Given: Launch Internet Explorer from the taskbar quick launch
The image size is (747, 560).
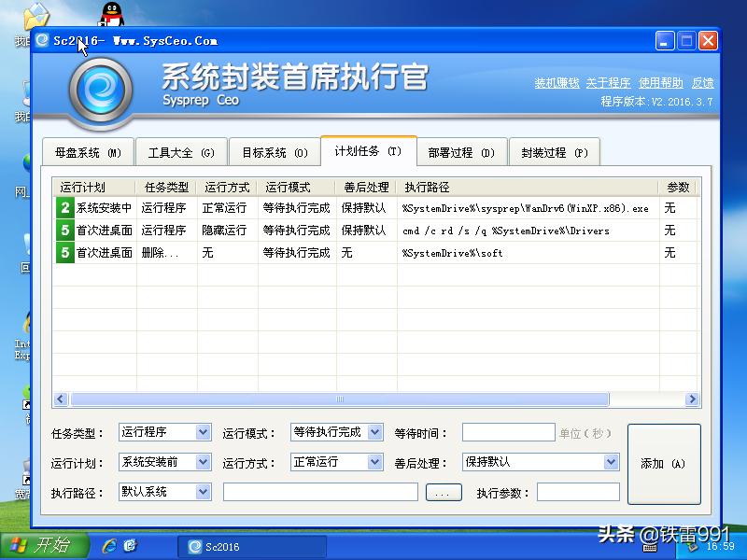Looking at the screenshot, I should coord(112,546).
